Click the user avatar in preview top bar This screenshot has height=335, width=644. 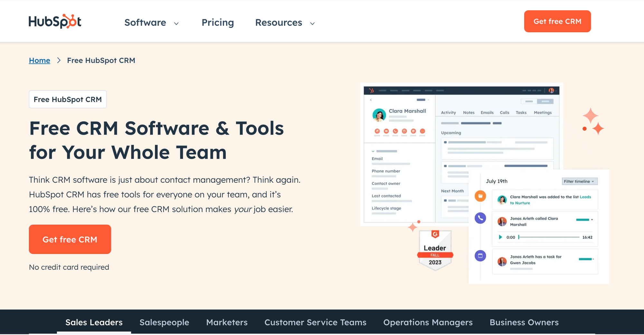click(x=551, y=91)
